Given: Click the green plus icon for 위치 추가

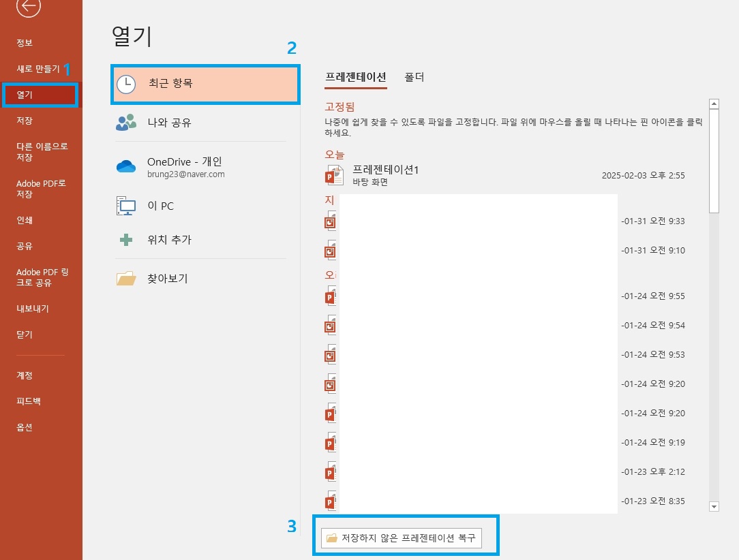Looking at the screenshot, I should 125,238.
